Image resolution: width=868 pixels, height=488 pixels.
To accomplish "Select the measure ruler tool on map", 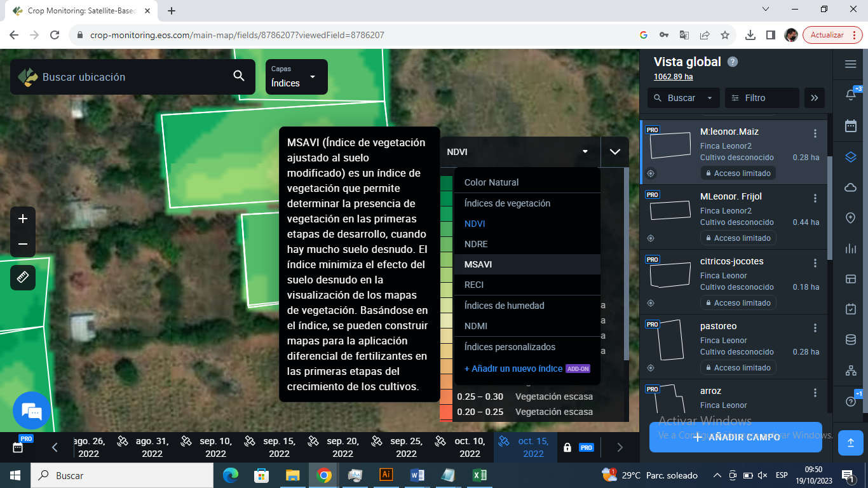I will [22, 278].
